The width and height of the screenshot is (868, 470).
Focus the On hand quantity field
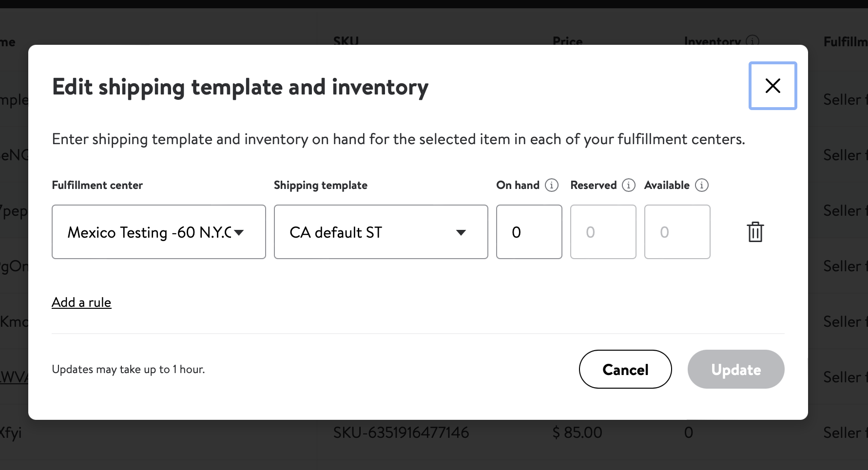[529, 232]
